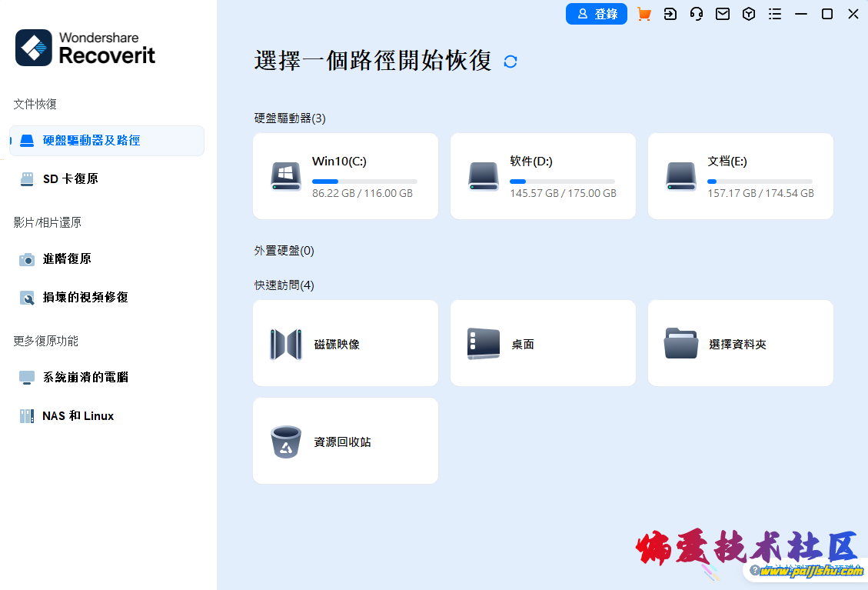Screen dimensions: 868x590
Task: Click the 資源回收站 recycle bin icon
Action: 286,442
